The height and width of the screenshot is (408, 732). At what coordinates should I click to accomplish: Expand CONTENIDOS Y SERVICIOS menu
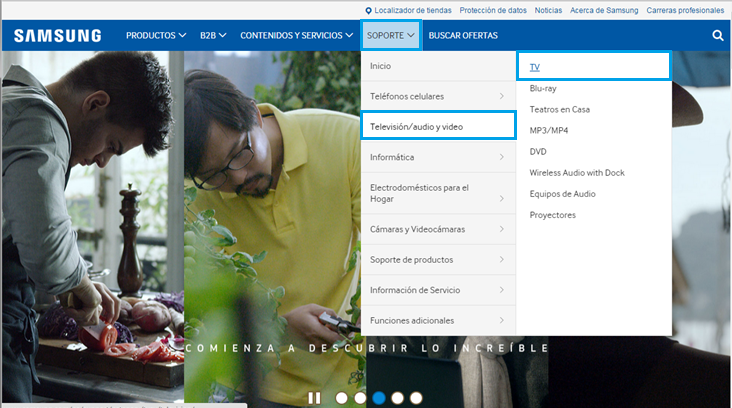click(x=296, y=35)
